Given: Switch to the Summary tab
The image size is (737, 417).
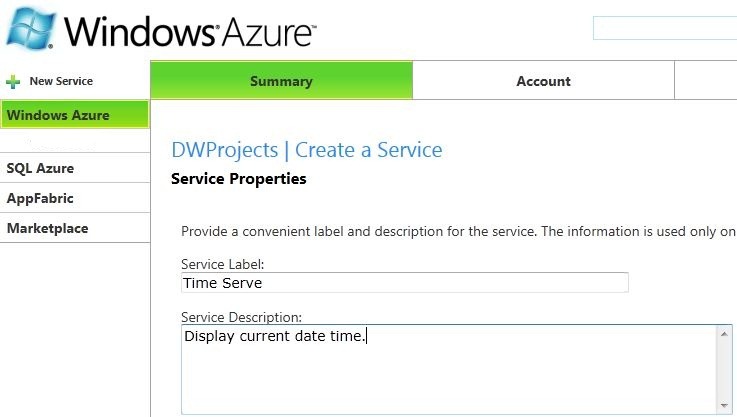Looking at the screenshot, I should [x=282, y=80].
